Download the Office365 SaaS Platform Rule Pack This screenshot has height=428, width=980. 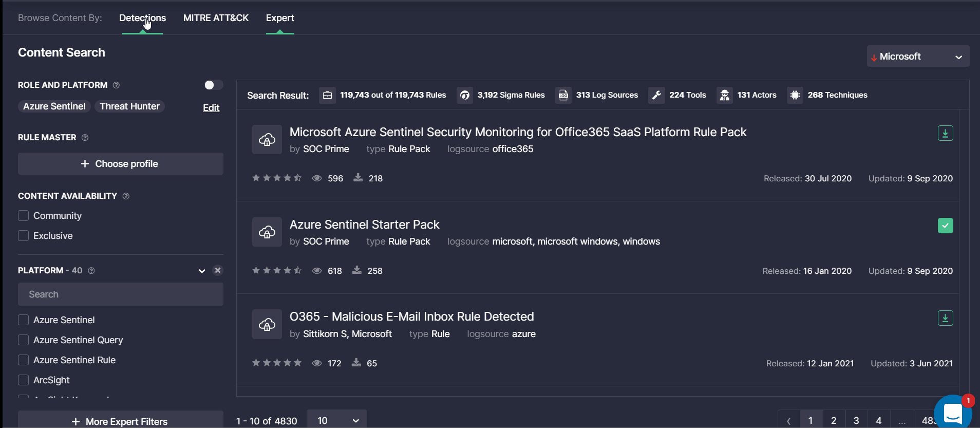[945, 133]
